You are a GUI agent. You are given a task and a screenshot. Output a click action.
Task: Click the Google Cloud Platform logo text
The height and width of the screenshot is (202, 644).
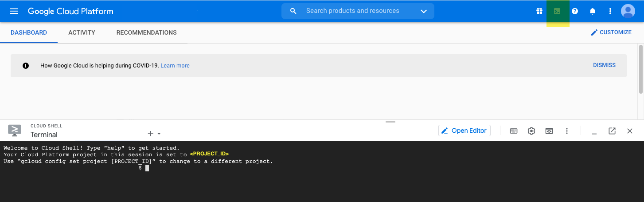[70, 11]
